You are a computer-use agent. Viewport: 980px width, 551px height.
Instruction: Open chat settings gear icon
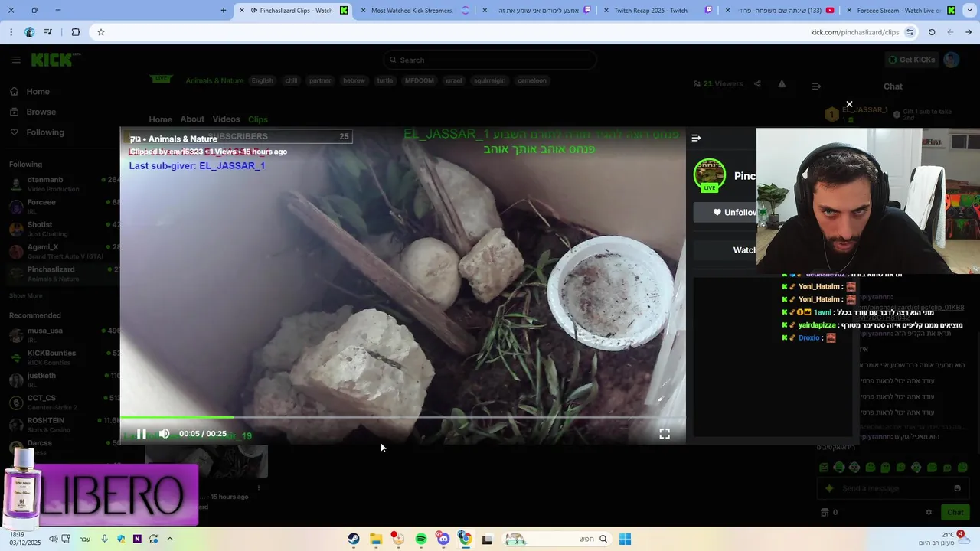[929, 512]
